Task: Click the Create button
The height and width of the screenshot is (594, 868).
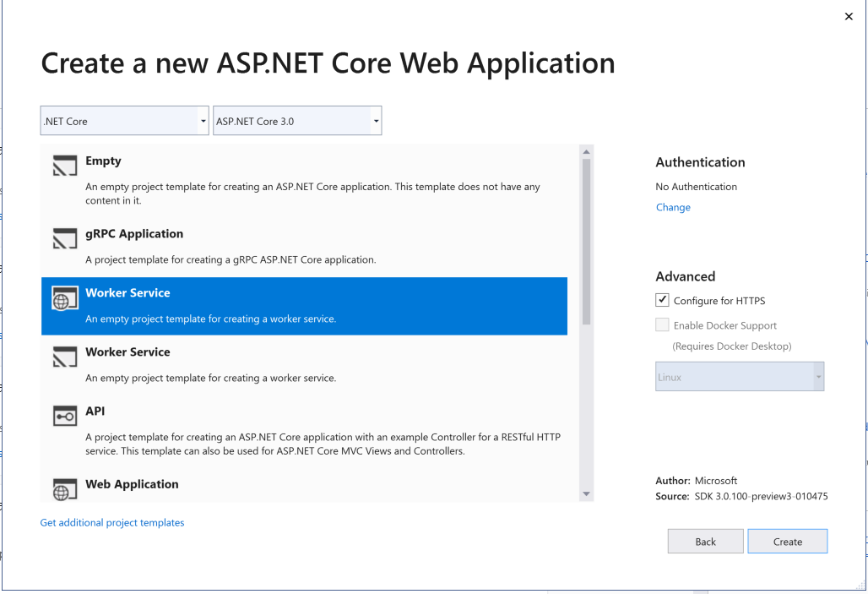Action: tap(787, 541)
